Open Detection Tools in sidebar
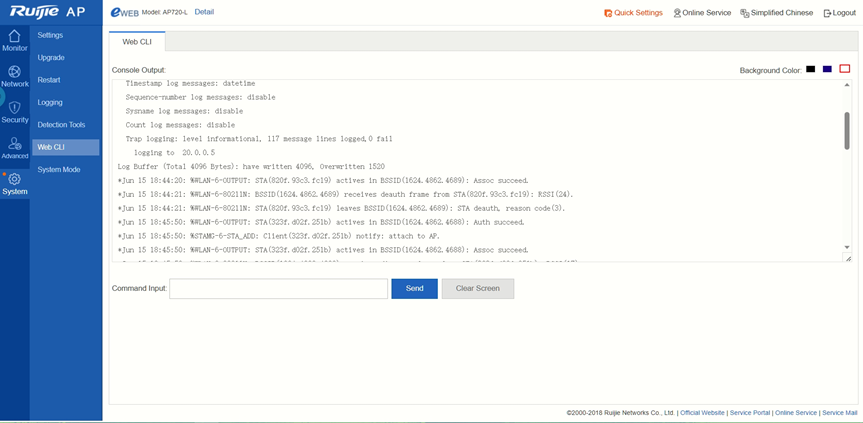863x423 pixels. tap(61, 125)
